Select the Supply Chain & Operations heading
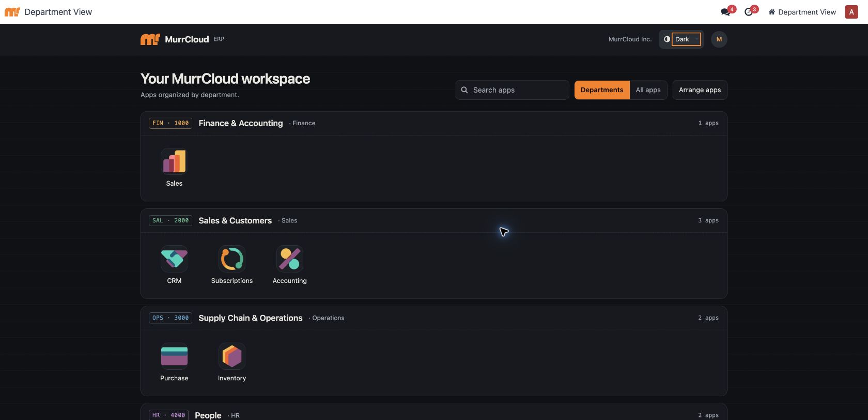868x420 pixels. (x=251, y=318)
